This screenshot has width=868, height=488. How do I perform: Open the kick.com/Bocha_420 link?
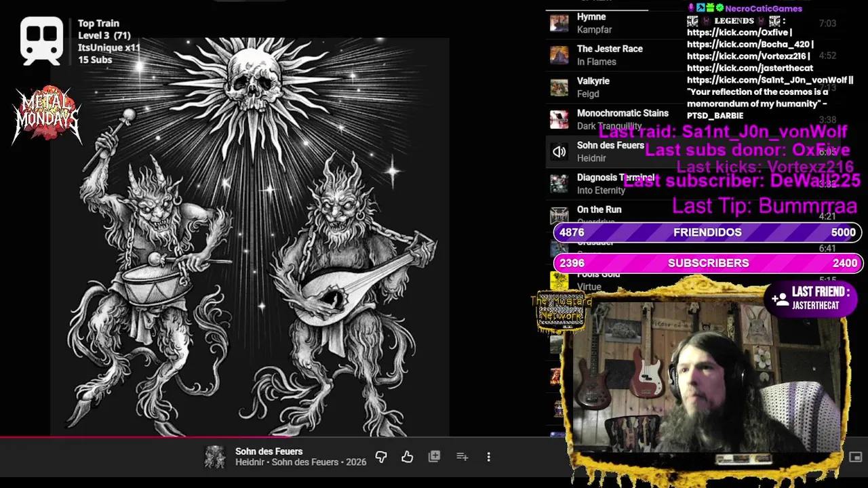[x=749, y=45]
